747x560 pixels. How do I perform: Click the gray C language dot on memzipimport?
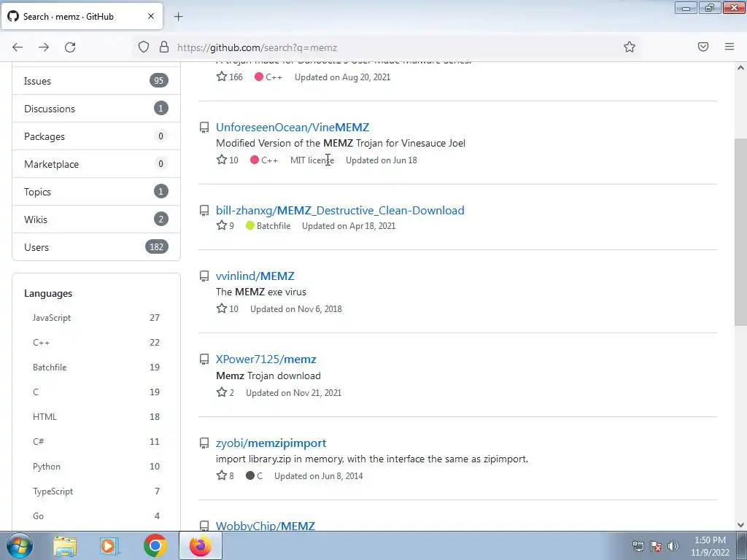(250, 475)
